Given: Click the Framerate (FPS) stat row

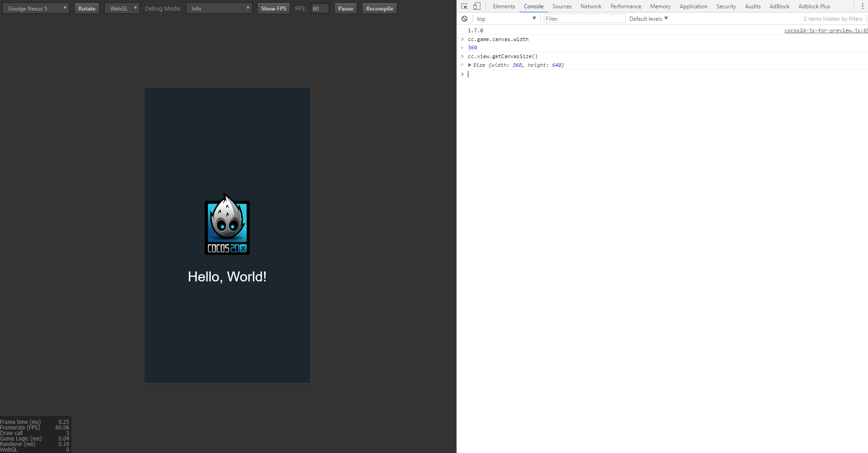Looking at the screenshot, I should (35, 428).
